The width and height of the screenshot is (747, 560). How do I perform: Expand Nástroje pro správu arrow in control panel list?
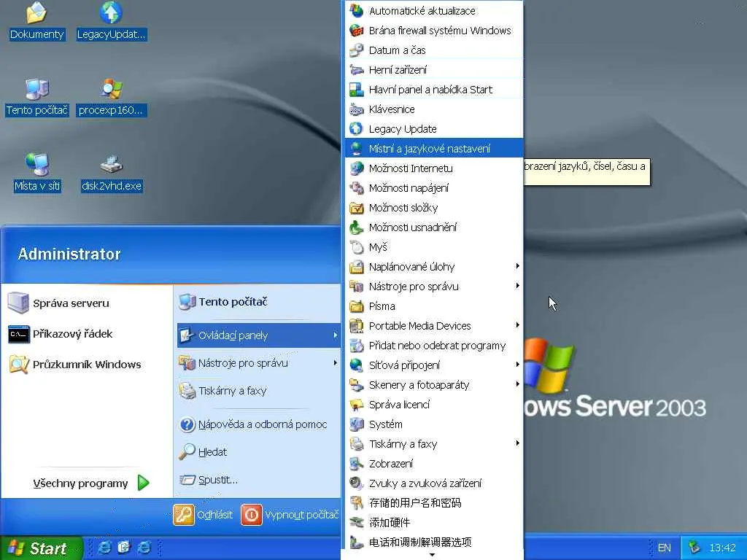pyautogui.click(x=517, y=286)
